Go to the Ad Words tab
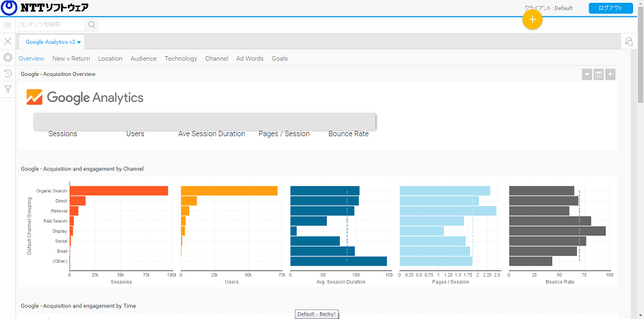Viewport: 644px width, 319px height. pos(249,59)
